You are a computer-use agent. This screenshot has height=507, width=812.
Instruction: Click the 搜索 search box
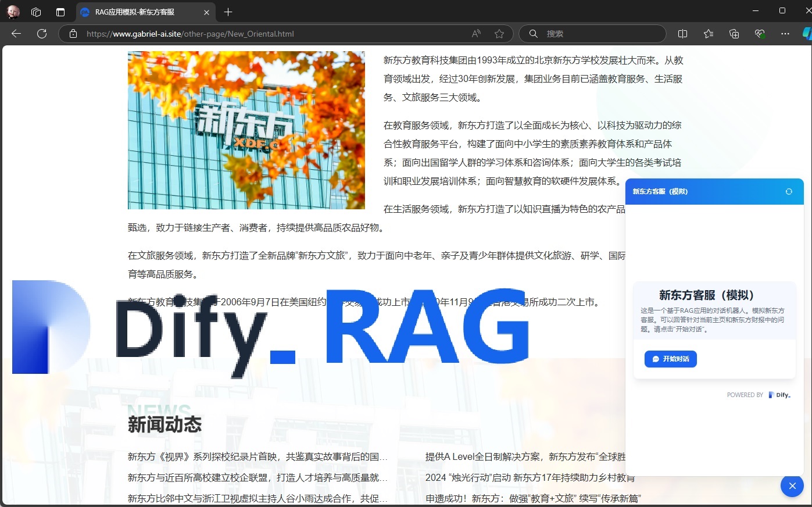[599, 34]
